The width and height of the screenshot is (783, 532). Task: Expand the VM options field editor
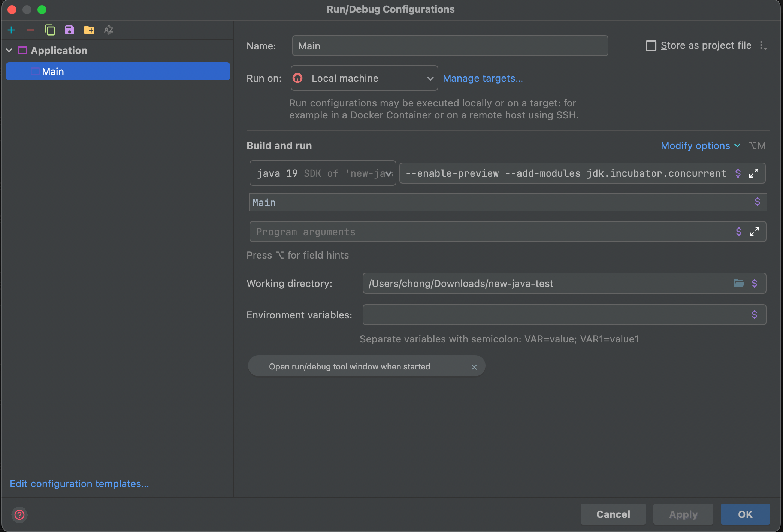pyautogui.click(x=754, y=173)
